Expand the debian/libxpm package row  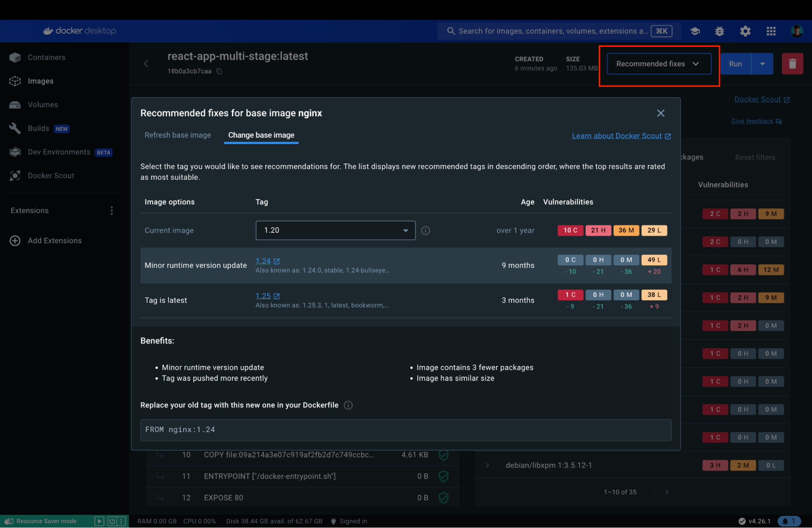point(487,465)
